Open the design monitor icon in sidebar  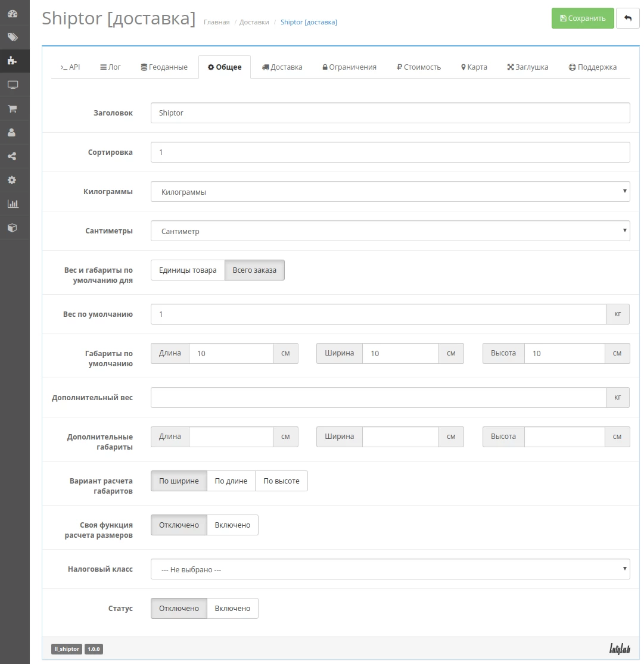click(x=13, y=85)
